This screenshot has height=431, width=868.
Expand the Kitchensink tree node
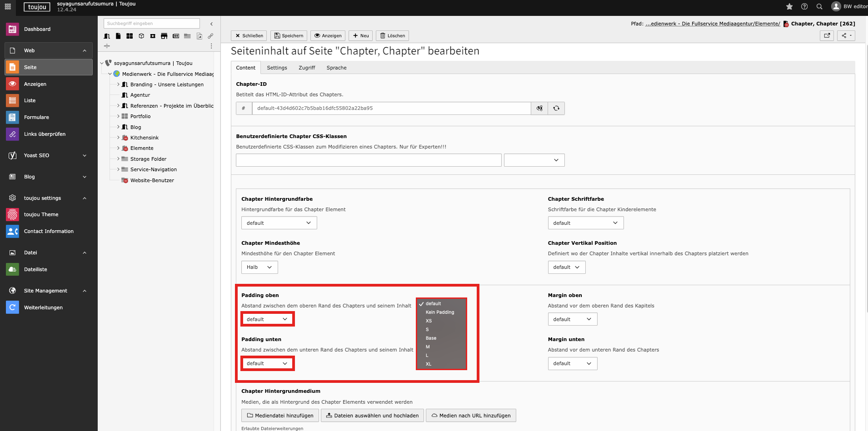pyautogui.click(x=118, y=138)
